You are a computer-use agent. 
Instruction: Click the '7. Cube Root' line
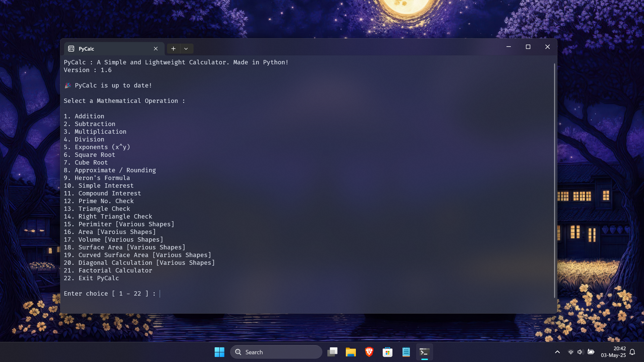86,163
